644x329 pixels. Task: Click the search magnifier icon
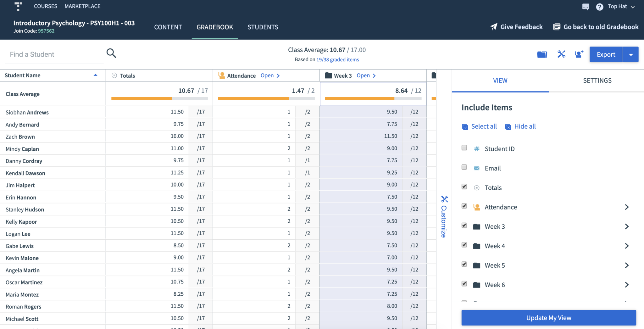[x=111, y=53]
